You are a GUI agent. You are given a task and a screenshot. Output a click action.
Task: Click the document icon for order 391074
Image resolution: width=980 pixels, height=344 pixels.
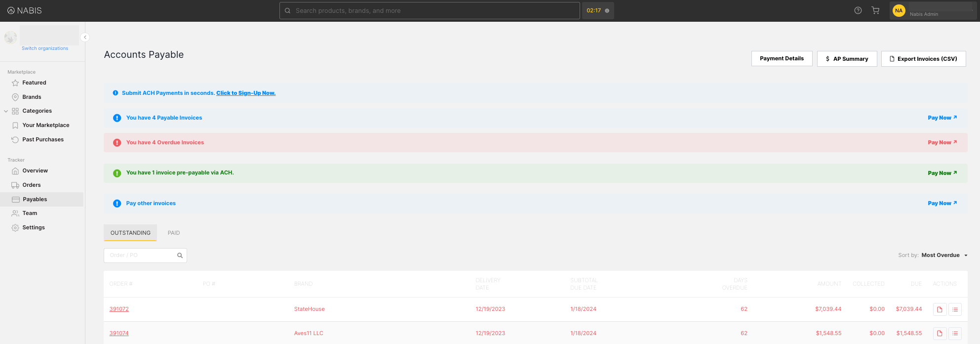pyautogui.click(x=940, y=334)
